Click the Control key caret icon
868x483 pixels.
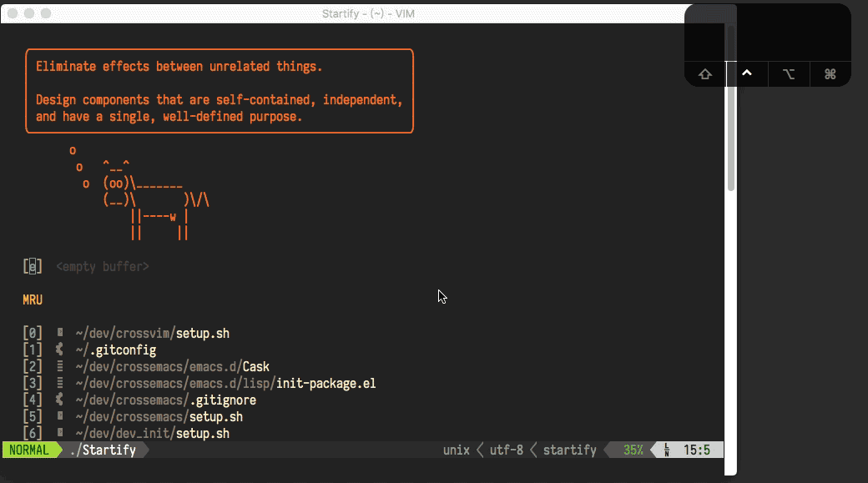[747, 73]
